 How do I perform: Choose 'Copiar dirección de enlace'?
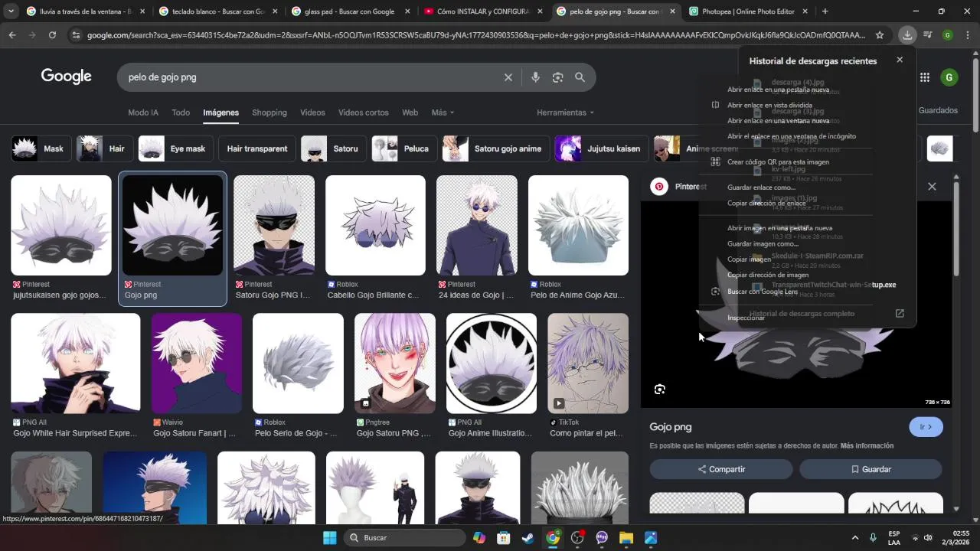click(x=766, y=203)
